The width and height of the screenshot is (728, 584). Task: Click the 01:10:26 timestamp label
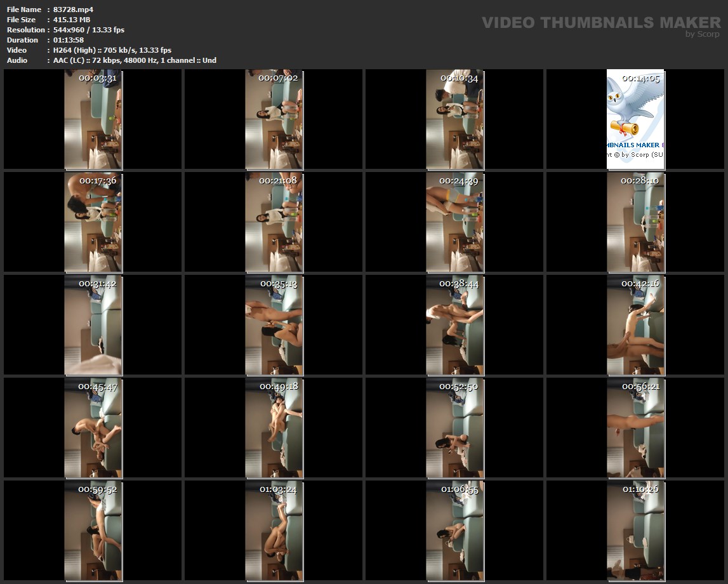(640, 489)
